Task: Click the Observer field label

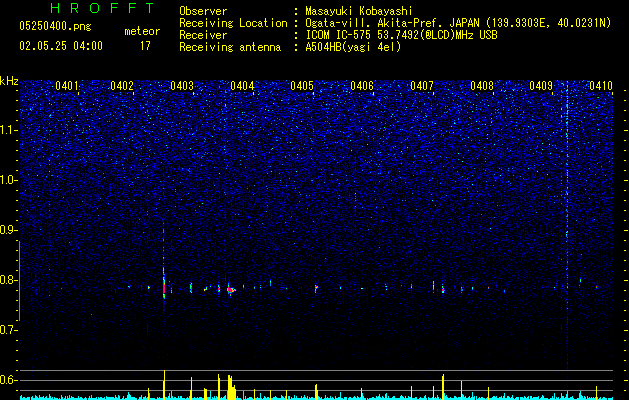Action: pyautogui.click(x=203, y=12)
